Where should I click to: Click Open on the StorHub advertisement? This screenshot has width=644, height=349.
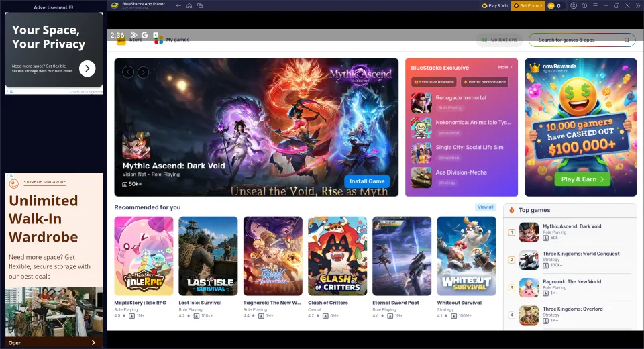[x=54, y=342]
